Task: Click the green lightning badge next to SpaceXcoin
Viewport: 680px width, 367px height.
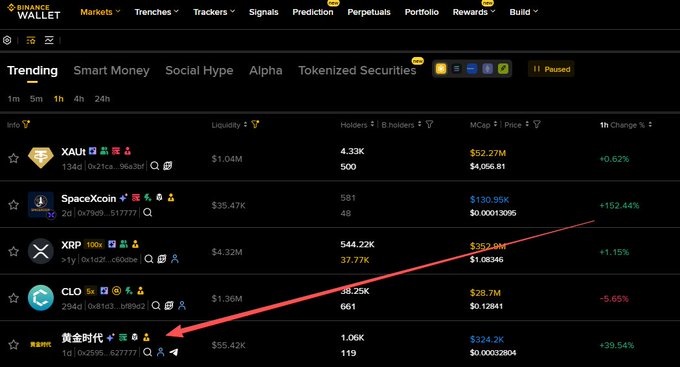Action: pyautogui.click(x=148, y=197)
